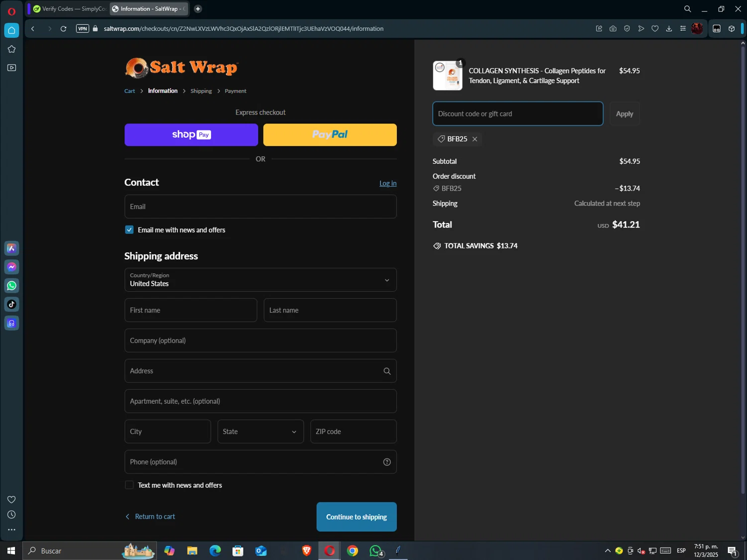The width and height of the screenshot is (747, 560).
Task: Open search tabs magnifier icon
Action: click(688, 9)
